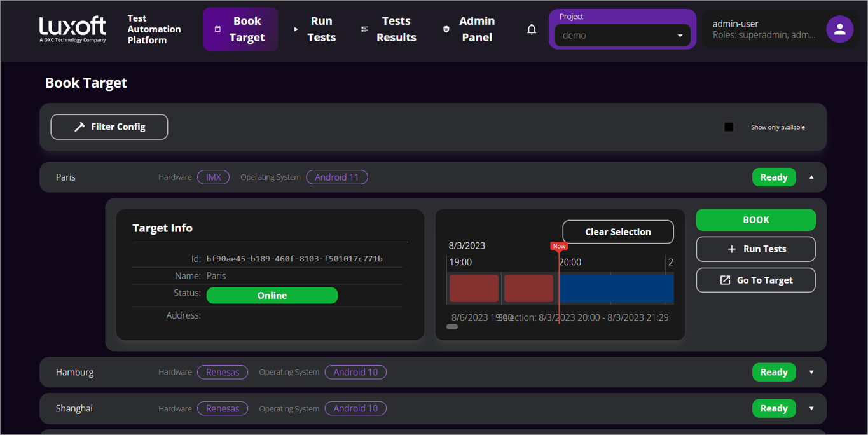The image size is (868, 435).
Task: Select the blue booked slot on the timeline
Action: coord(616,288)
